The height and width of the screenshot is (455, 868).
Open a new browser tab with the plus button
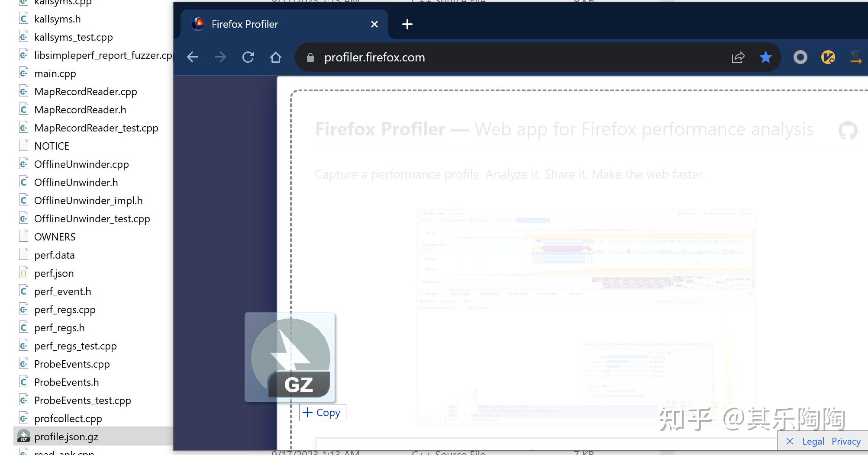pyautogui.click(x=407, y=24)
